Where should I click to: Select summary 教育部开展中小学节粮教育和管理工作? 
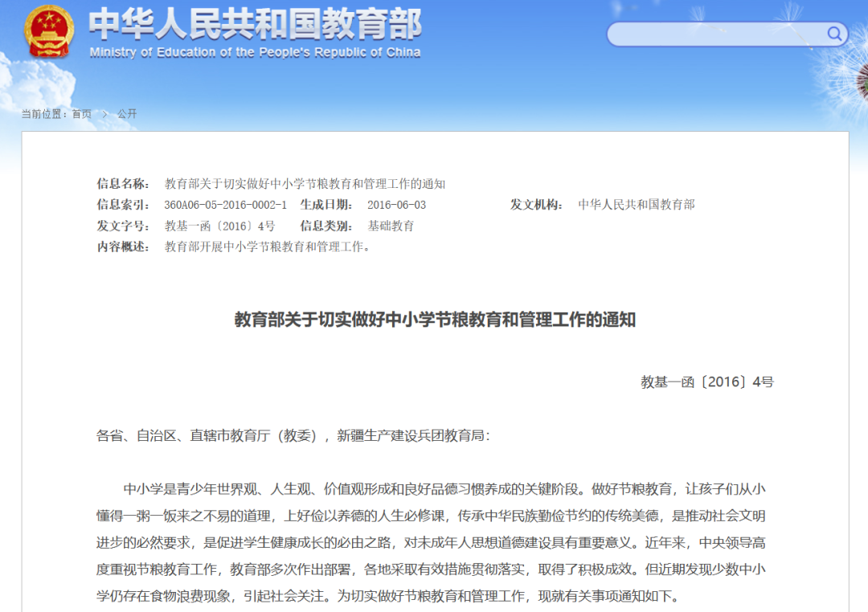pos(267,247)
